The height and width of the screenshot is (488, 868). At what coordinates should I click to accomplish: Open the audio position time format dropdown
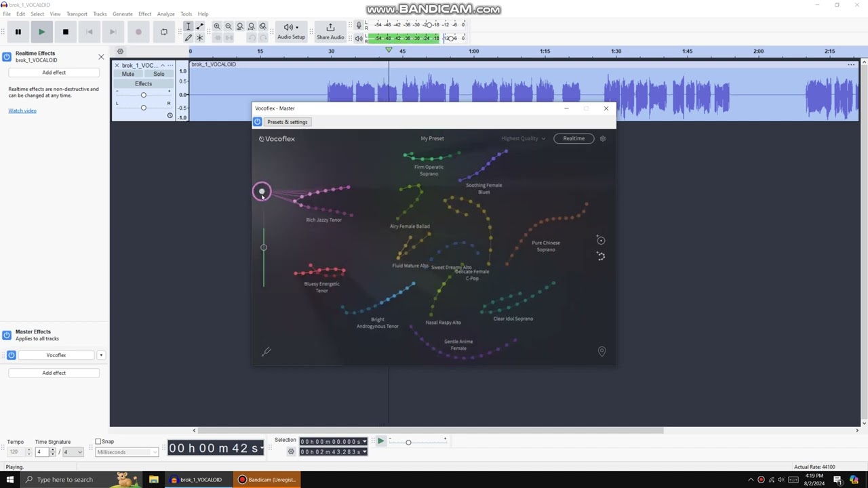pyautogui.click(x=262, y=448)
